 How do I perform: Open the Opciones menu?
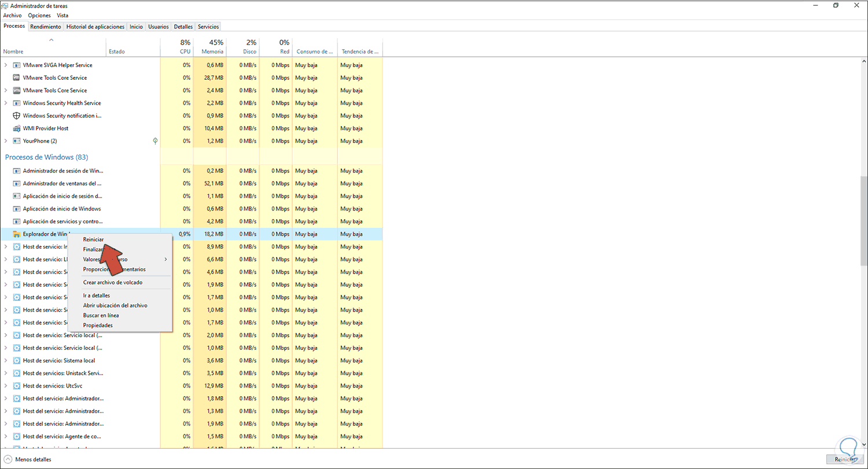[x=39, y=16]
